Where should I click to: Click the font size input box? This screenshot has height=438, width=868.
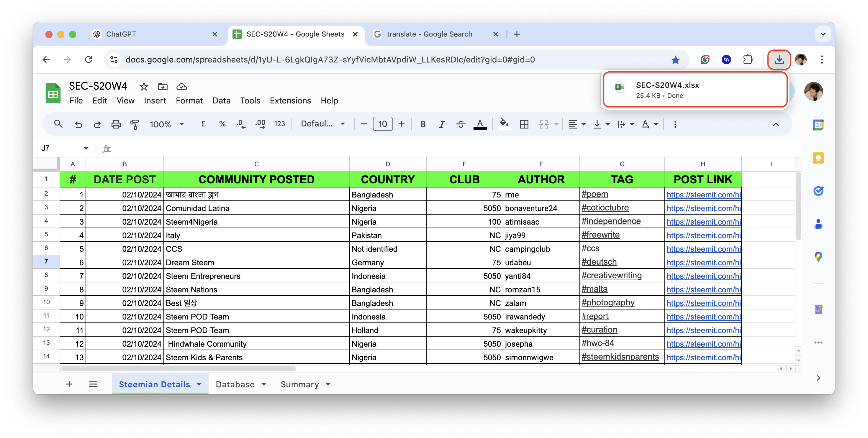pyautogui.click(x=382, y=124)
